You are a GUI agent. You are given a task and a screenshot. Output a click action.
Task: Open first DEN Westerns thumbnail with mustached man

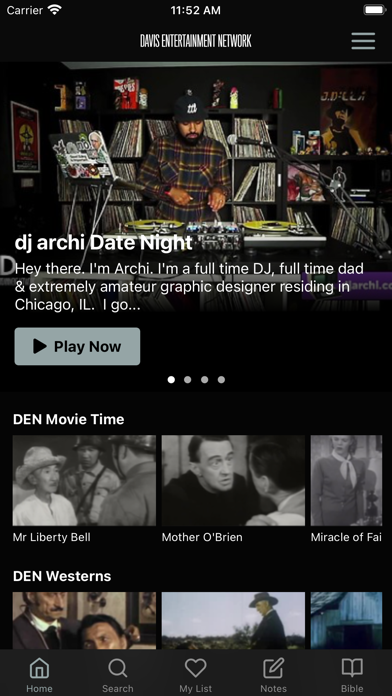coord(84,621)
